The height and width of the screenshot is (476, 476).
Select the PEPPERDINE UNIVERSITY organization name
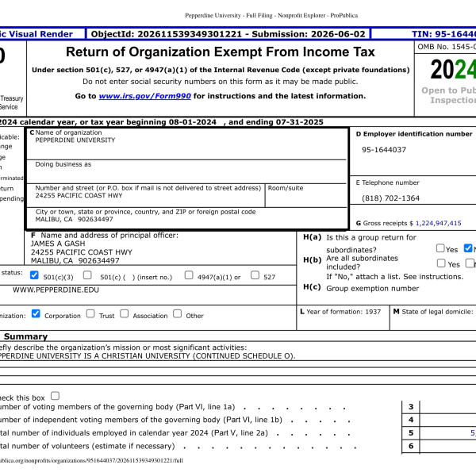(x=75, y=140)
